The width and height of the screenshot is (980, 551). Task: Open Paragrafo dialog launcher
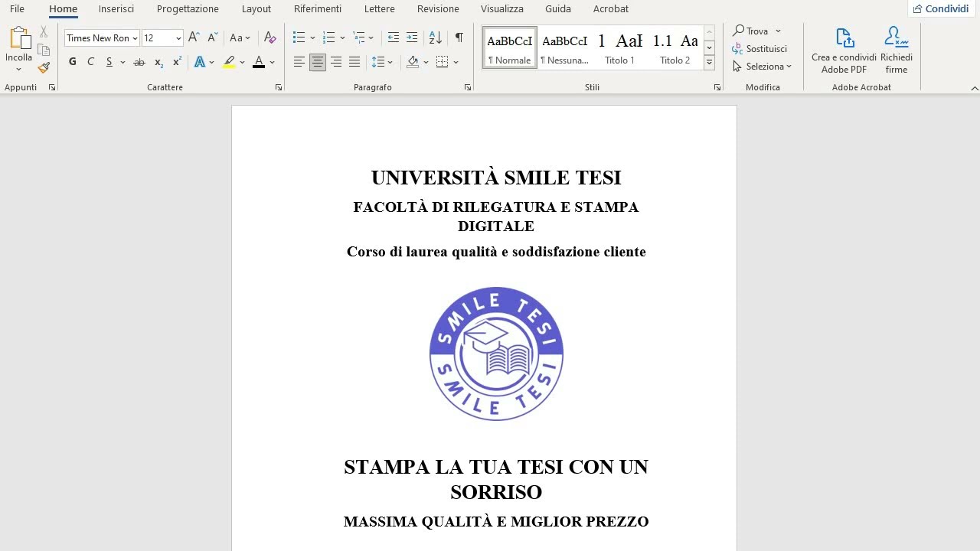(x=468, y=88)
